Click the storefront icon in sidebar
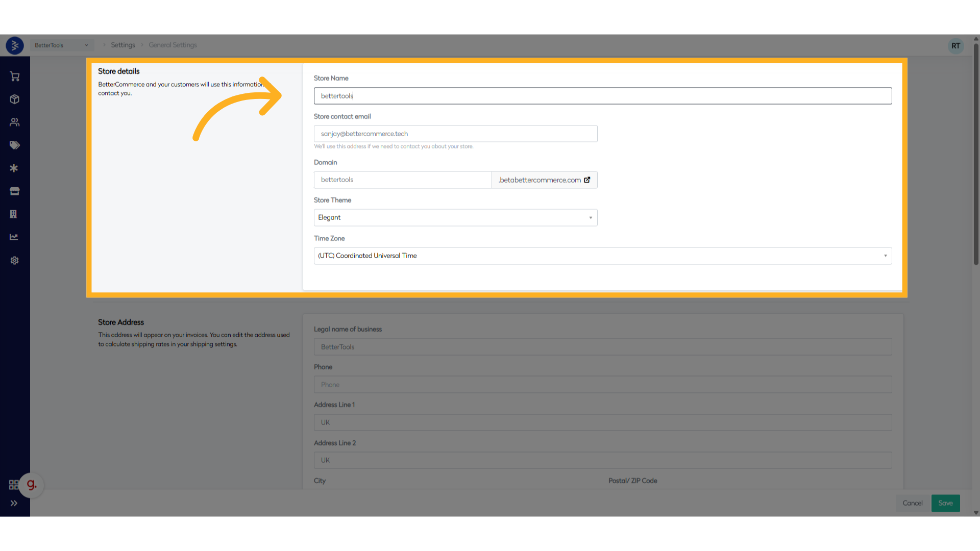Viewport: 980px width, 551px height. click(x=14, y=191)
